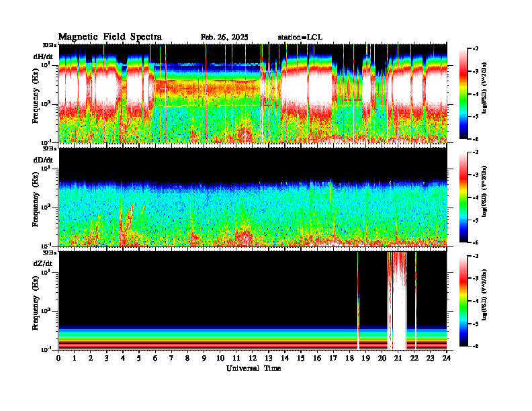Screen dimensions: 532x411
Task: Click hour tick label "16" on time axis
Action: (317, 358)
